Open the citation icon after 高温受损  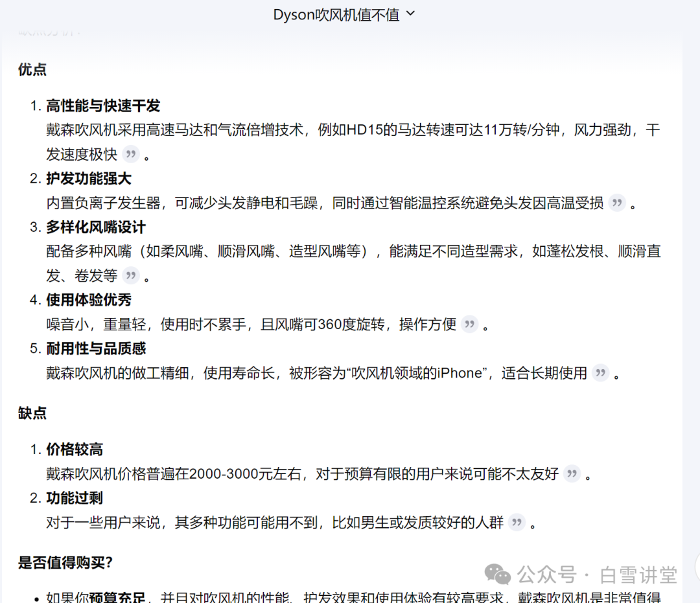tap(618, 203)
